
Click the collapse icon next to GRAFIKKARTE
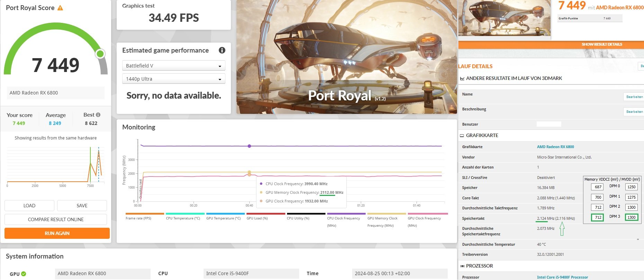pyautogui.click(x=462, y=136)
